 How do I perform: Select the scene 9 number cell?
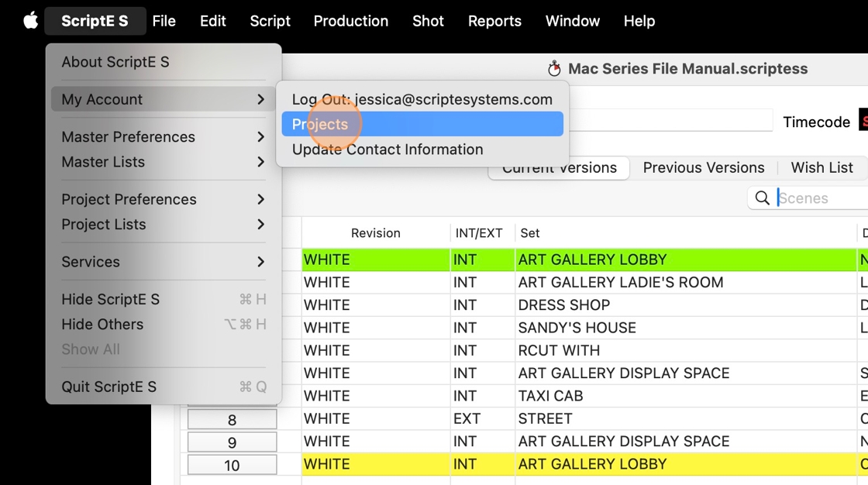[232, 442]
